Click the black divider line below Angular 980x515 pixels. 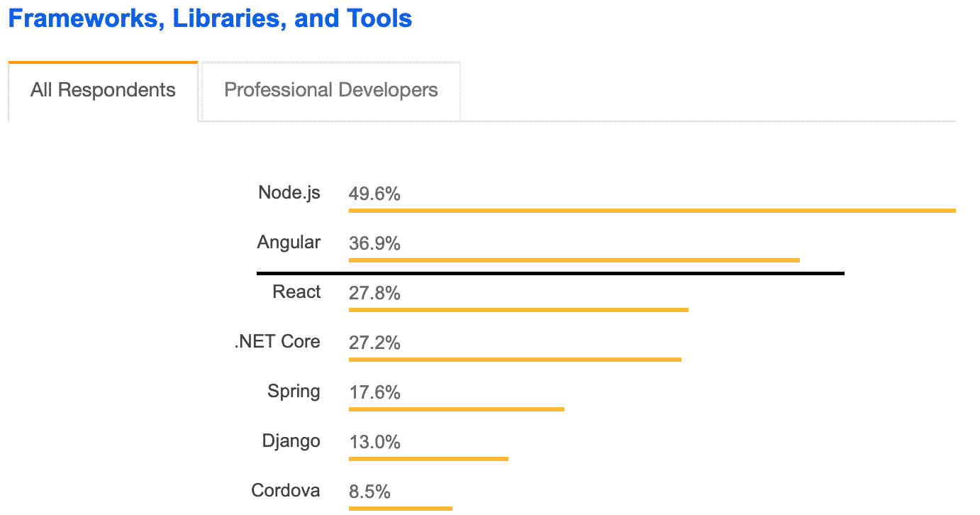click(550, 272)
